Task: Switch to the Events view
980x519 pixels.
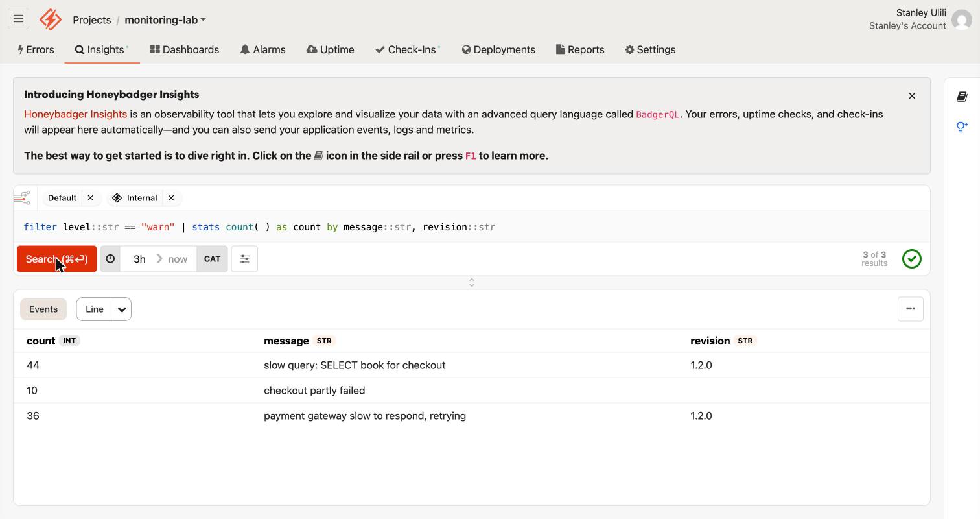Action: (43, 309)
